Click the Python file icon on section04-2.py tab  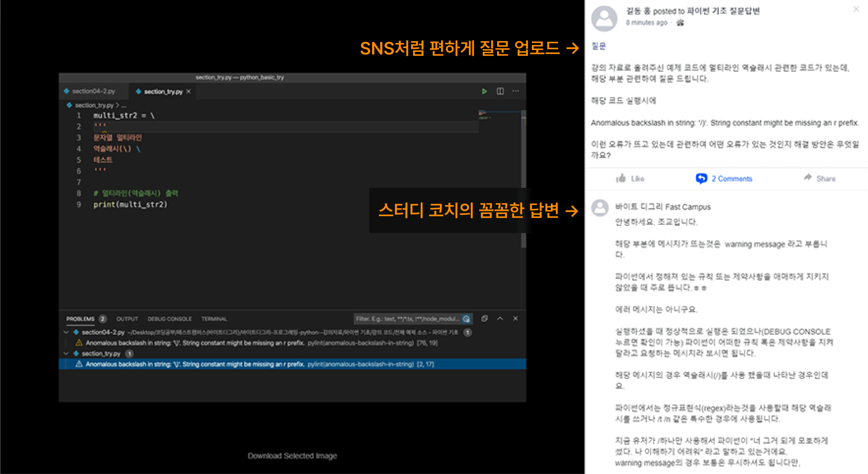(66, 91)
